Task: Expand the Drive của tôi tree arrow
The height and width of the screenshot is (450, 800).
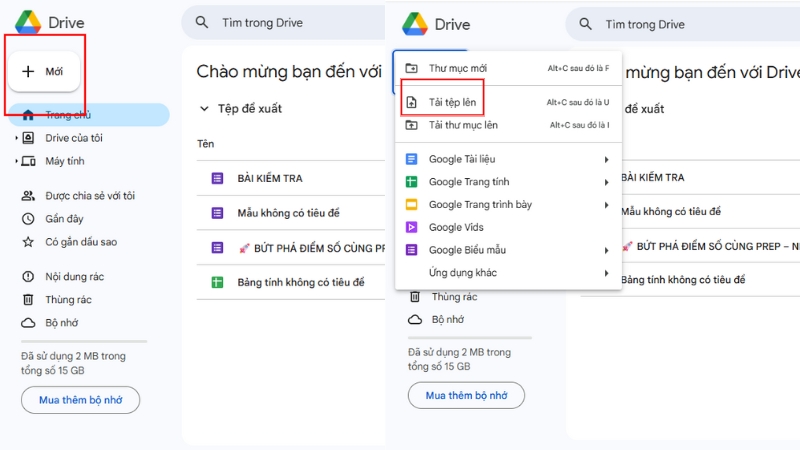Action: click(16, 138)
